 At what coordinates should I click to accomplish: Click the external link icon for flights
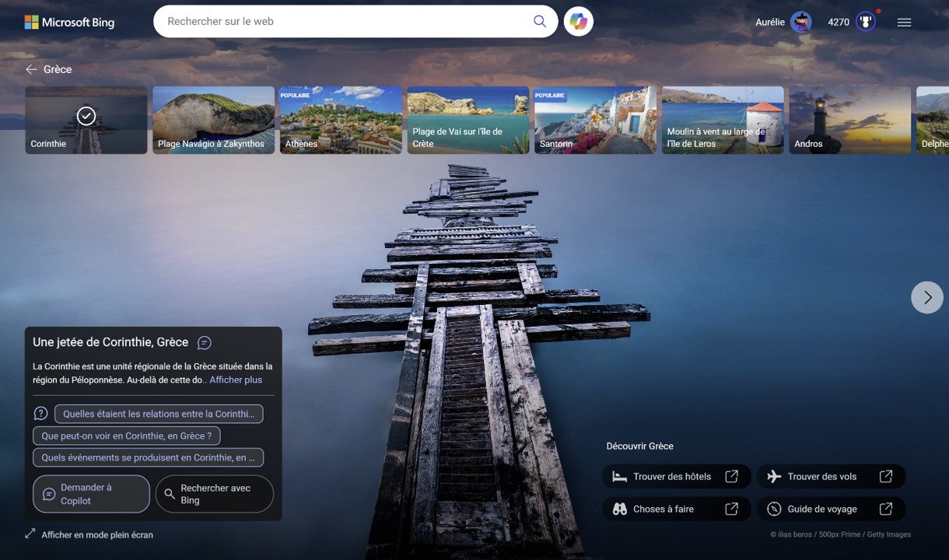pos(885,476)
